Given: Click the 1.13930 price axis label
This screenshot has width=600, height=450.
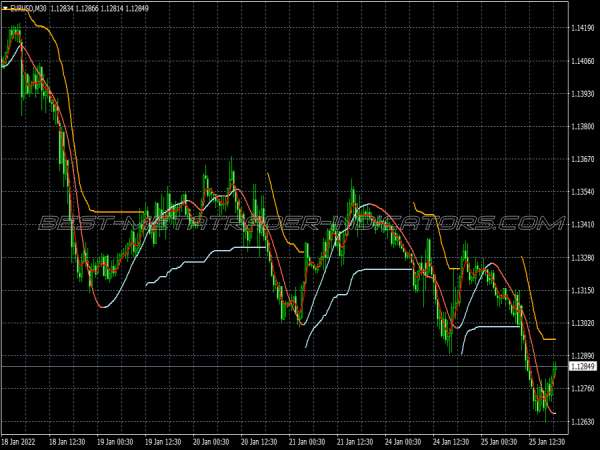Looking at the screenshot, I should pos(584,94).
